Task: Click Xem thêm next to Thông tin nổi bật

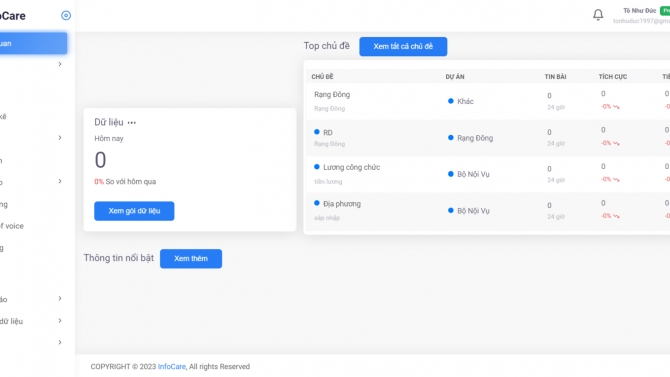Action: tap(191, 259)
